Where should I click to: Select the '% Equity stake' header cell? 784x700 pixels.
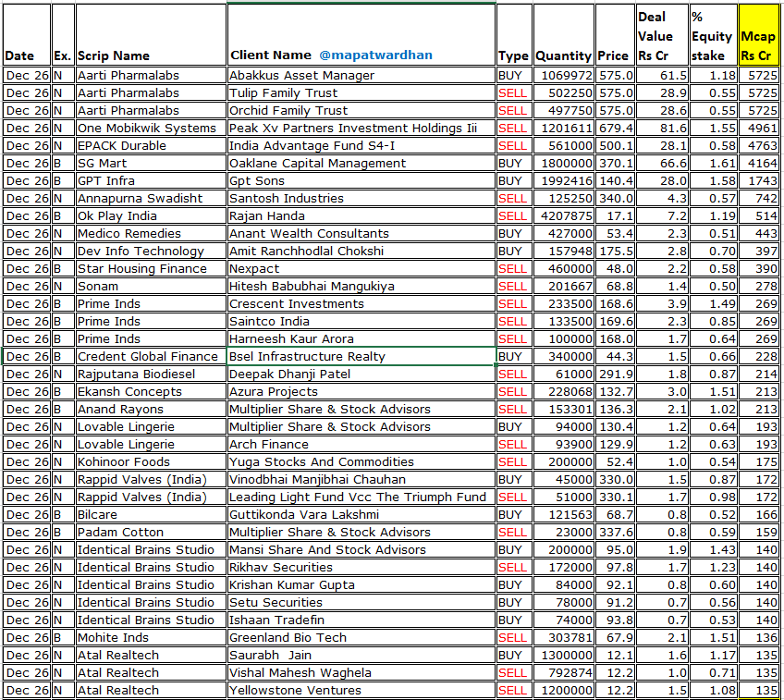(x=713, y=35)
